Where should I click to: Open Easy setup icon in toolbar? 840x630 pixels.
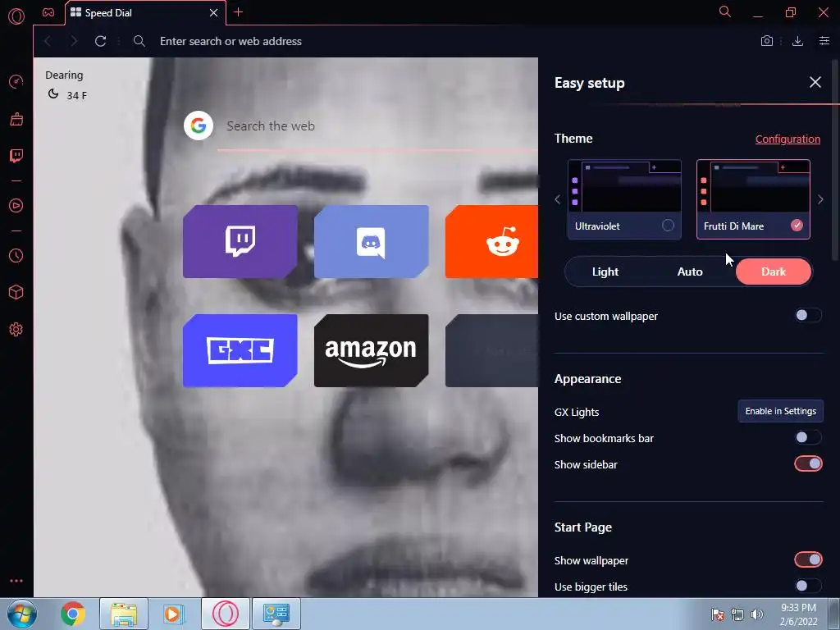coord(824,41)
